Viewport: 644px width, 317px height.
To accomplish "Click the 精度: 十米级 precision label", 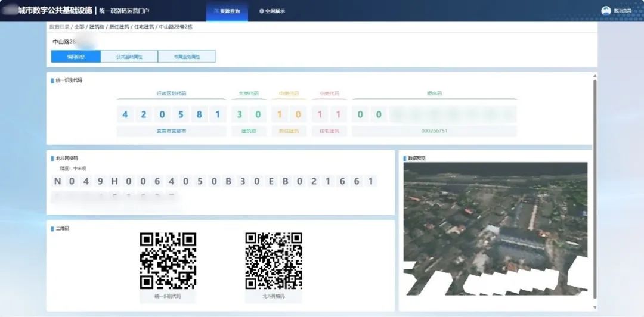I will (x=73, y=169).
